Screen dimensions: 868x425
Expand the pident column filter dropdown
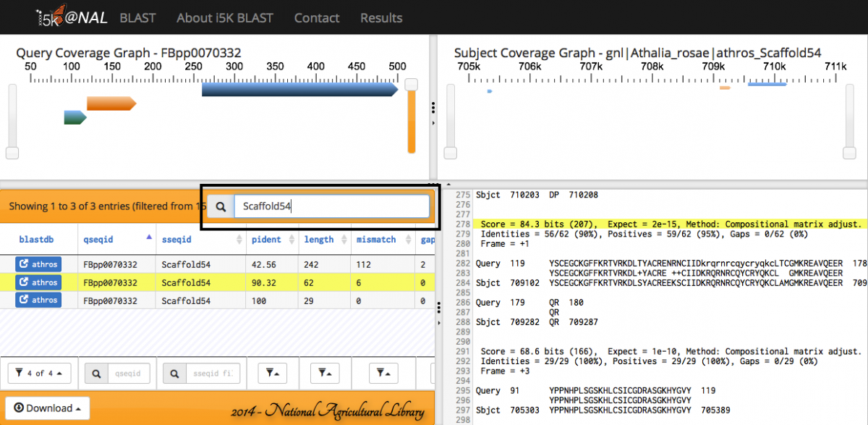[273, 373]
